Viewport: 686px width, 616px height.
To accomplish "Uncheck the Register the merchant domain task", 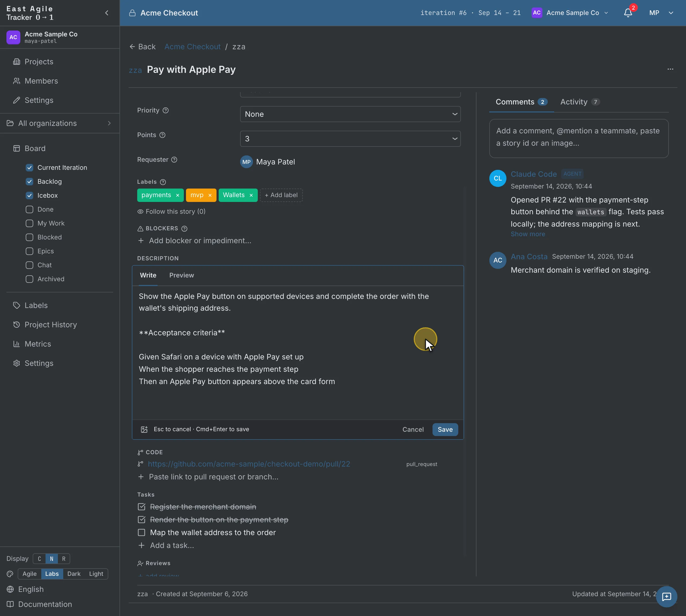I will [141, 507].
